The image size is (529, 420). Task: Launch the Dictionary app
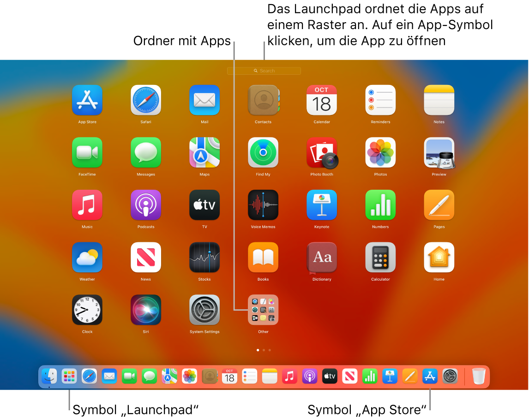point(322,257)
